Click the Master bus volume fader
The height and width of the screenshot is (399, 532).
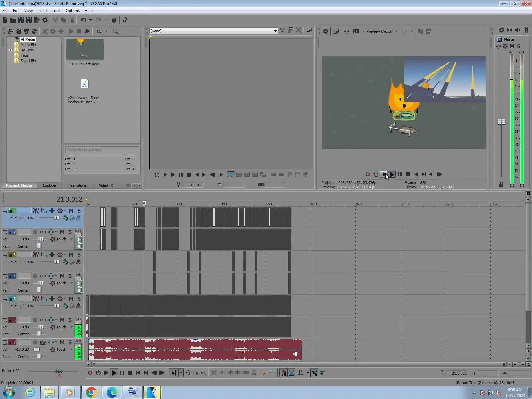coord(501,122)
